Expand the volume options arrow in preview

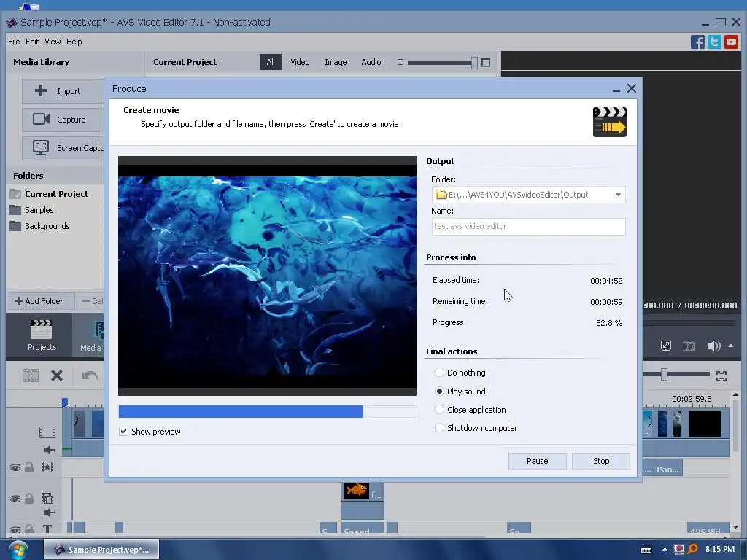(x=731, y=346)
